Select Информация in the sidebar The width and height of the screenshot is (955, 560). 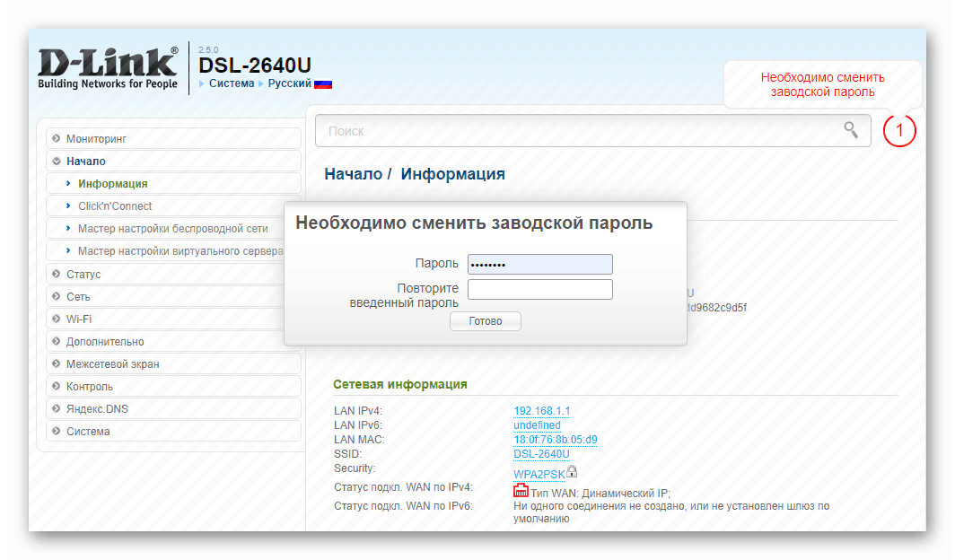[x=173, y=184]
